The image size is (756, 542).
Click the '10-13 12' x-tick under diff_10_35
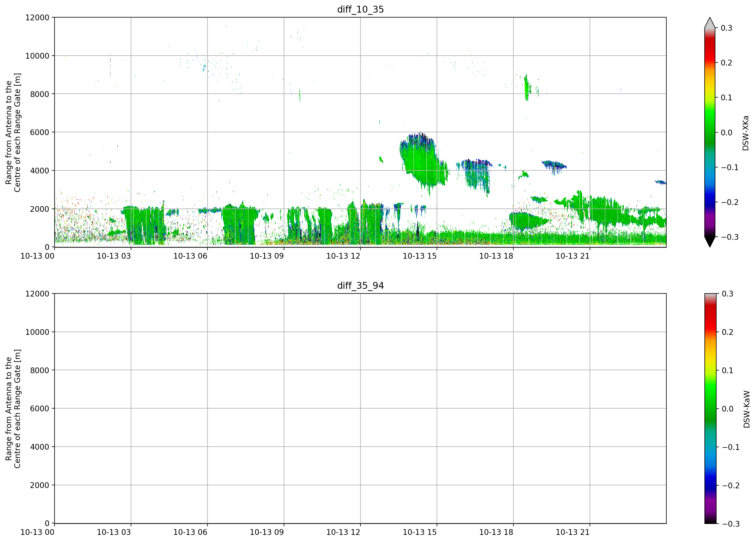[343, 256]
